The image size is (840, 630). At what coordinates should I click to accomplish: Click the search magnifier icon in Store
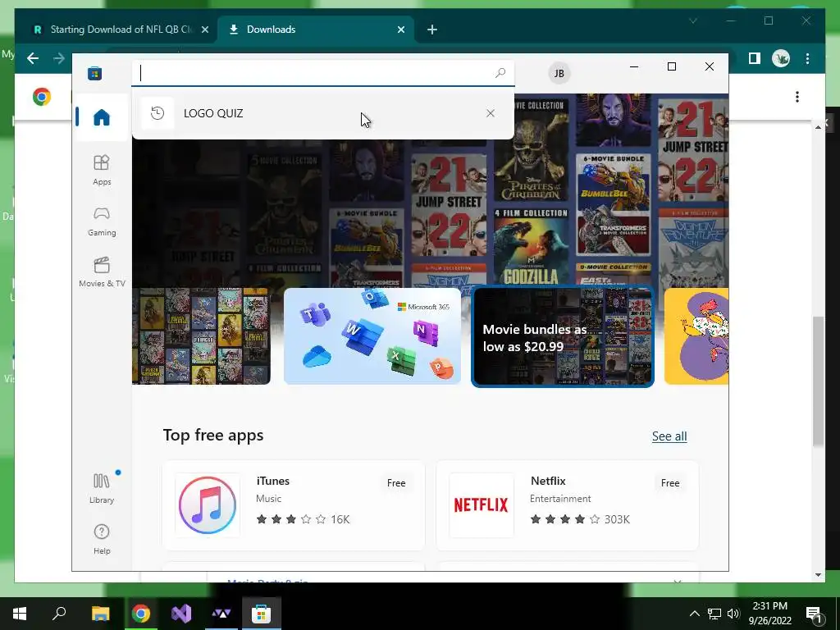pyautogui.click(x=500, y=73)
